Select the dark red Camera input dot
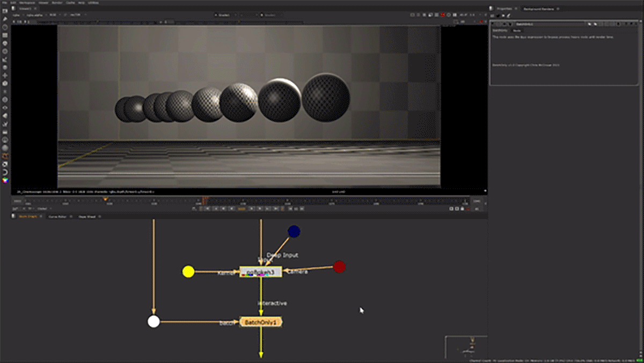The width and height of the screenshot is (644, 363). [x=339, y=266]
